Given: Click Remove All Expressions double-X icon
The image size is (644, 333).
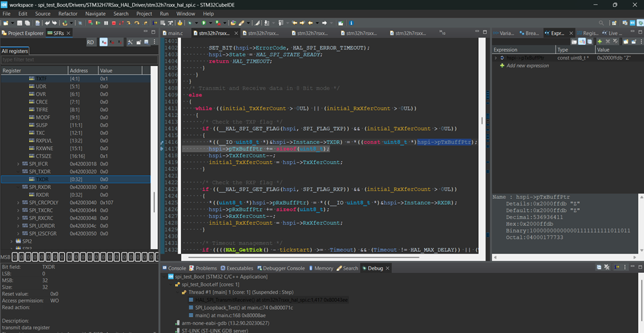Looking at the screenshot, I should tap(615, 42).
